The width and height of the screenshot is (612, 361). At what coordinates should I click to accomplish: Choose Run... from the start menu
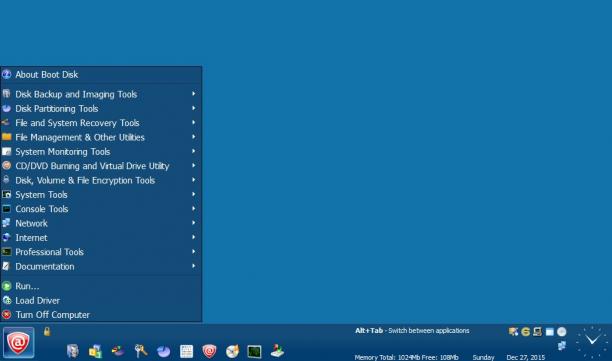point(101,286)
